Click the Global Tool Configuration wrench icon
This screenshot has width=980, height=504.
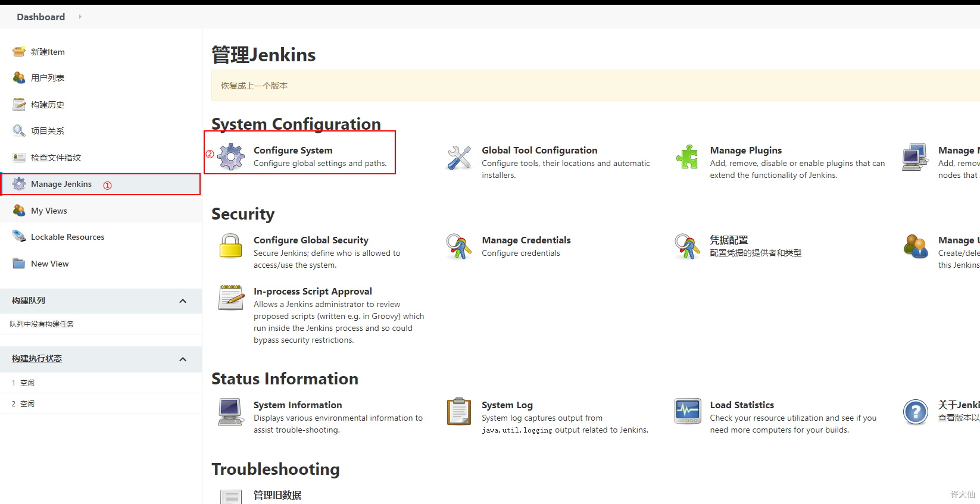click(x=459, y=157)
